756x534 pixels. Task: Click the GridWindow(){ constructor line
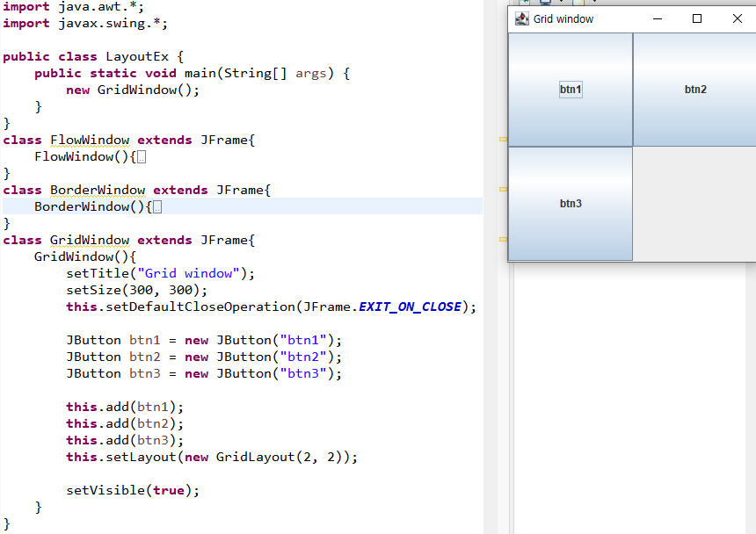[85, 256]
